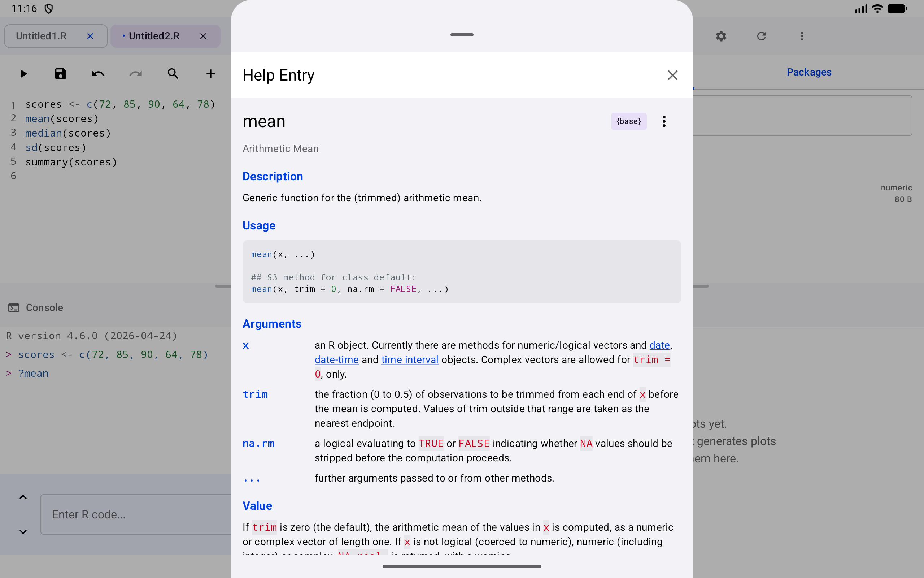Click the refresh icon in the top bar
Image resolution: width=924 pixels, height=578 pixels.
(761, 36)
